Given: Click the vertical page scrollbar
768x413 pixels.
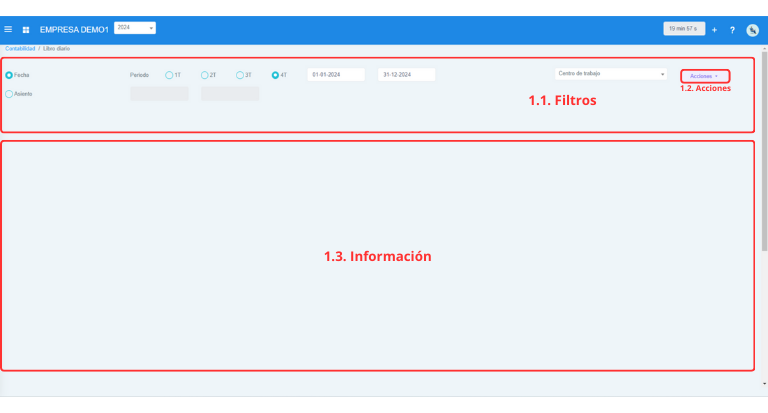Looking at the screenshot, I should click(765, 152).
